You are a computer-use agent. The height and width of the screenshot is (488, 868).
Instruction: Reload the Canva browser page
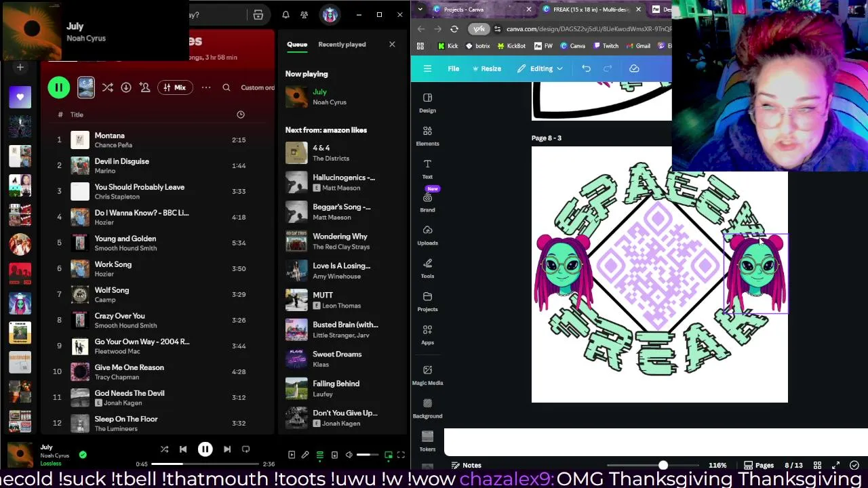(x=454, y=29)
